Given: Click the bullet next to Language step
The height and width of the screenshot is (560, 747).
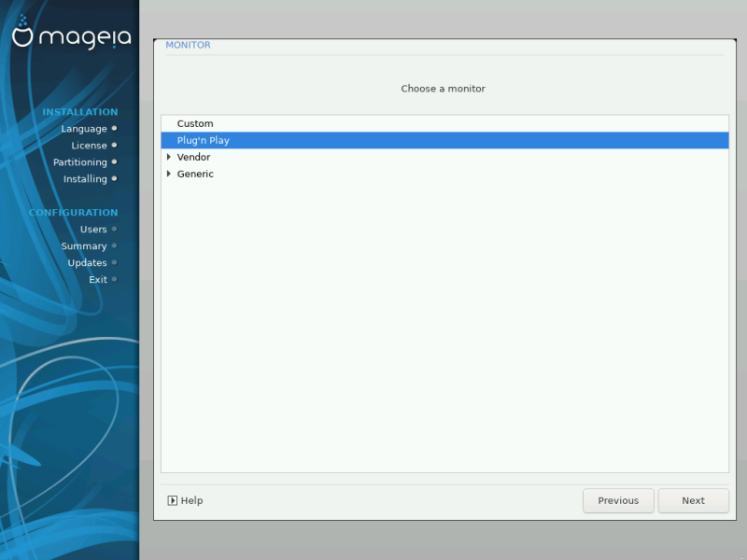Looking at the screenshot, I should pos(114,128).
